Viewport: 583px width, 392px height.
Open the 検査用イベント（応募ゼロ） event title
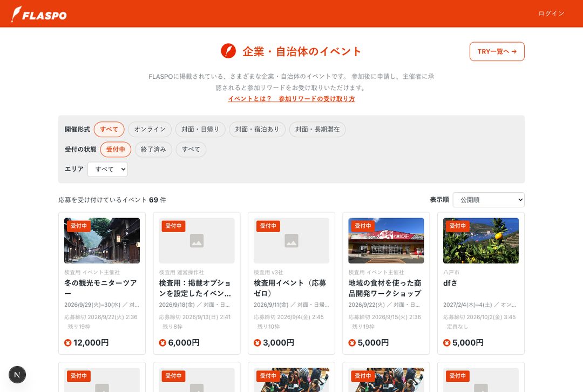click(x=290, y=288)
